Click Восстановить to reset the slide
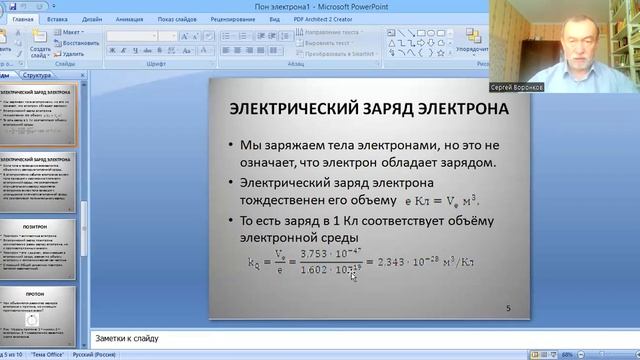 tap(77, 43)
